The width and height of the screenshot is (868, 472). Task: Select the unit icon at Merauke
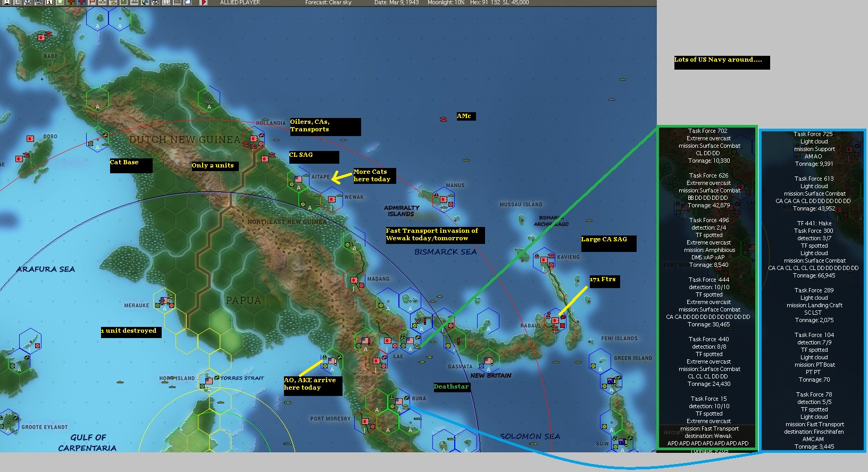pyautogui.click(x=164, y=301)
